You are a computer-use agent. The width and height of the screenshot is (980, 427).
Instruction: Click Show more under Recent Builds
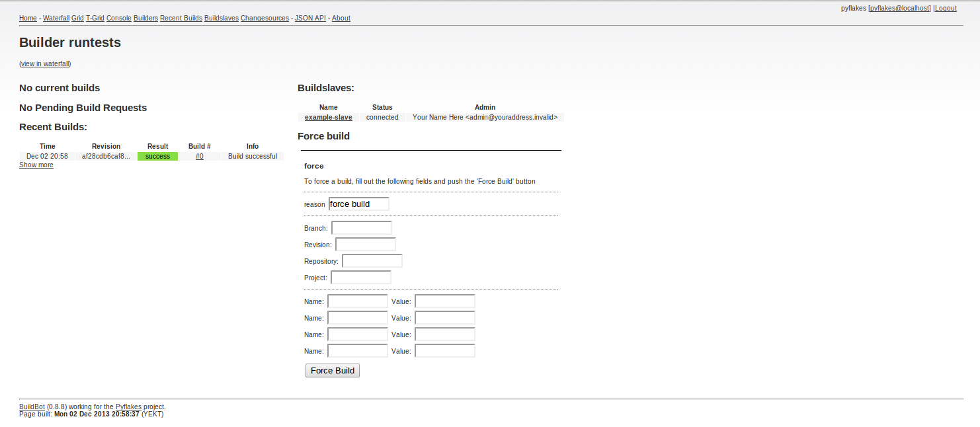(x=36, y=165)
